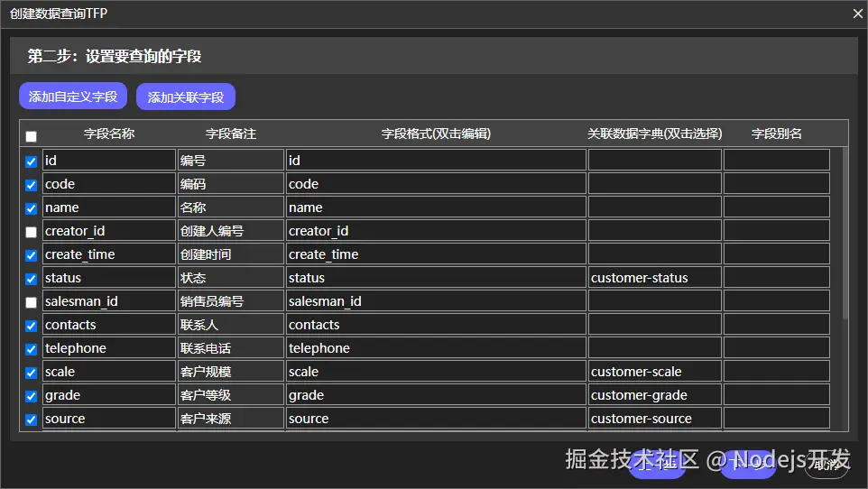Viewport: 868px width, 489px height.
Task: Click the field name cell 'salesman_id'
Action: click(109, 300)
